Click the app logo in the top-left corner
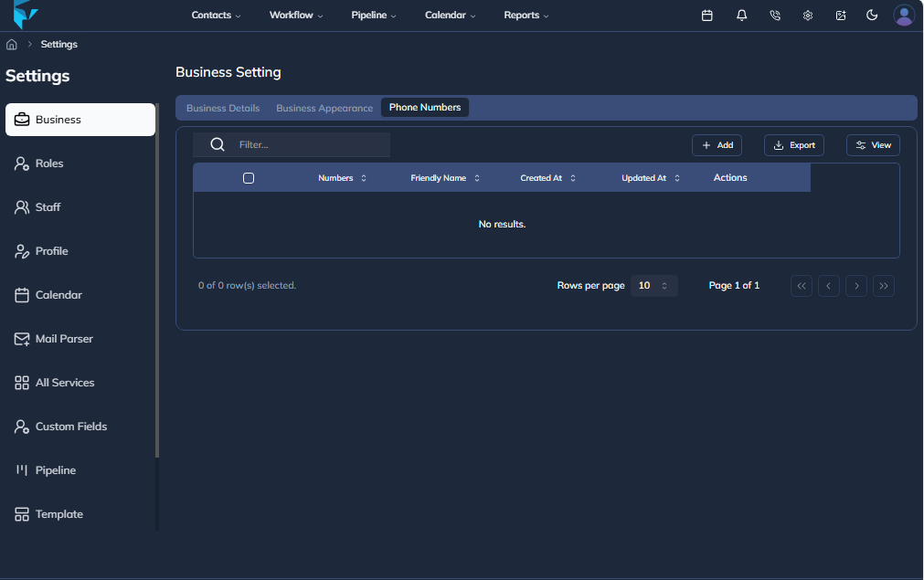 pyautogui.click(x=27, y=15)
